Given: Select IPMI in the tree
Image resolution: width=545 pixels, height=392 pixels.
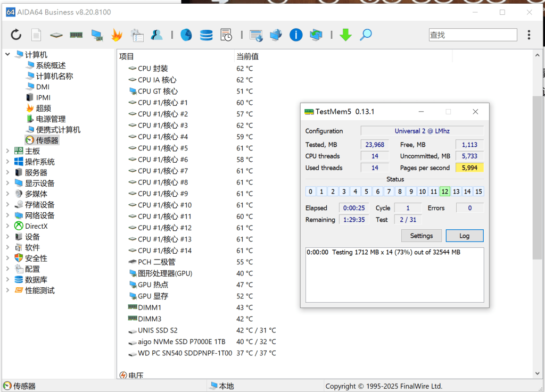Looking at the screenshot, I should (x=43, y=97).
